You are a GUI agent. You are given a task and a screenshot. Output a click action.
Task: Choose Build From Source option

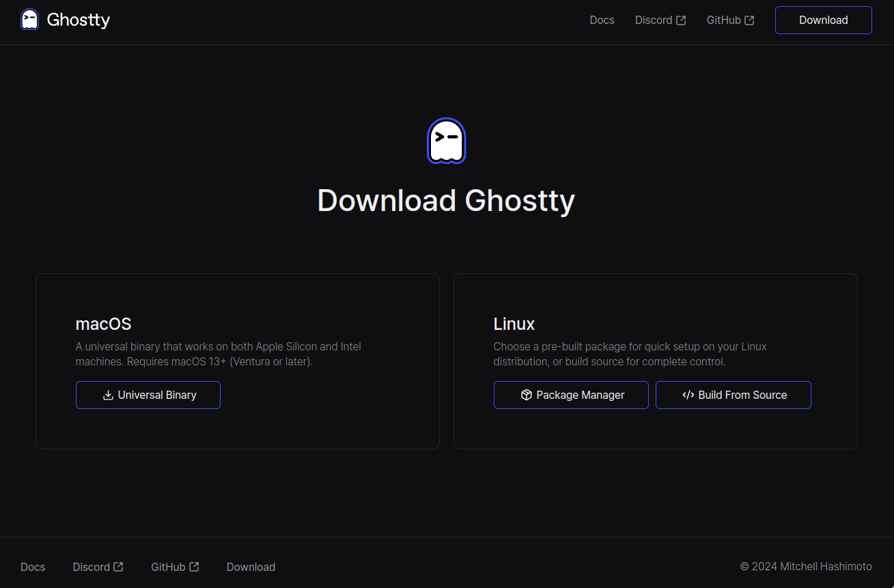(734, 395)
